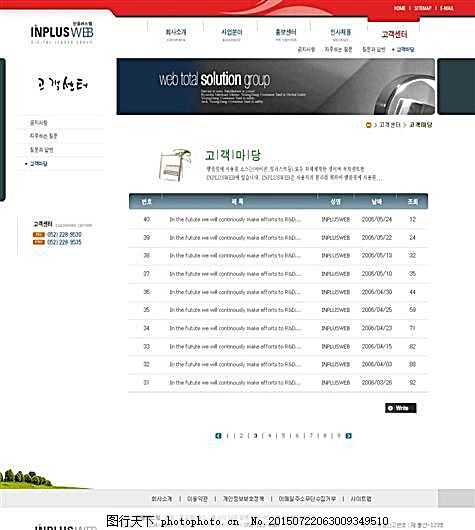Screen dimensions: 475x530
Task: Go to page 4 in pagination
Action: pyautogui.click(x=269, y=436)
